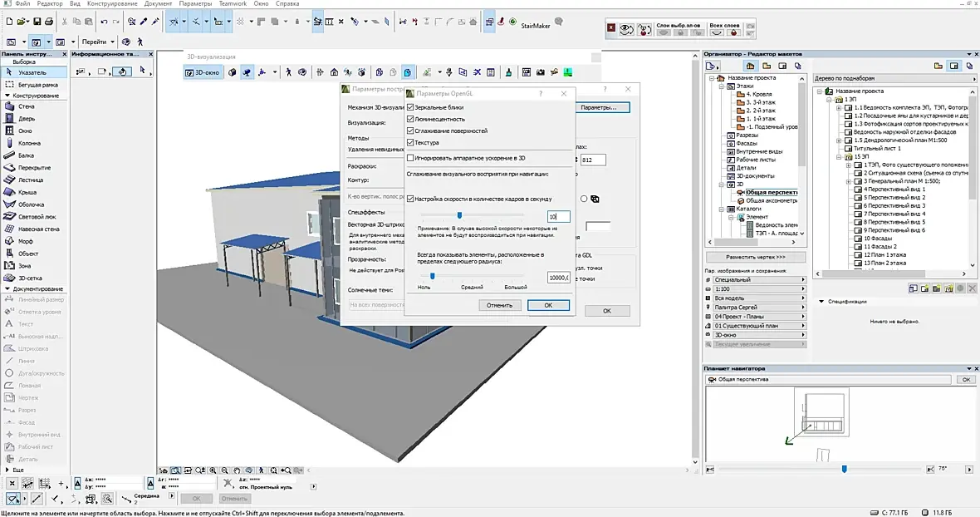Select the Лестница (Stair) tool
The height and width of the screenshot is (517, 980).
click(29, 180)
